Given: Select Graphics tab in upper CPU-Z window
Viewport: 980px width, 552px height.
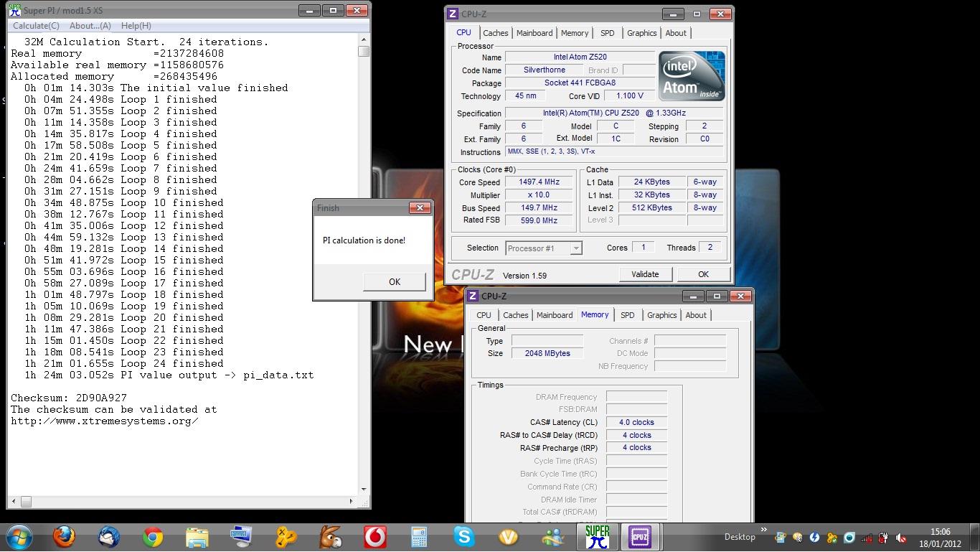Looking at the screenshot, I should point(641,33).
